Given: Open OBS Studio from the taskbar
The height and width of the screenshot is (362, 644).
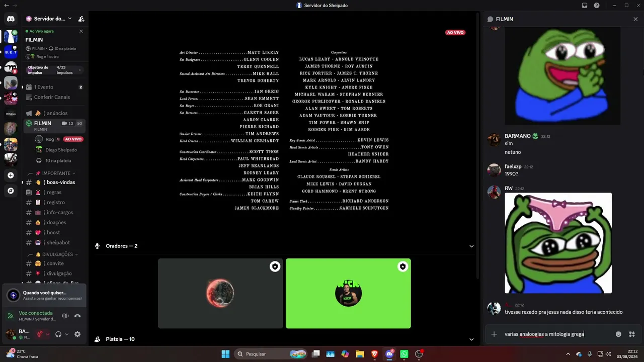Looking at the screenshot, I should pyautogui.click(x=419, y=354).
